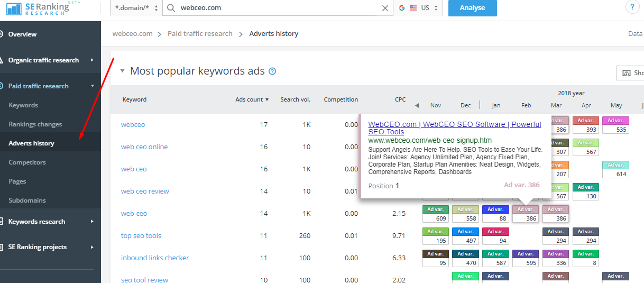Click the ad title link in the popup
This screenshot has width=644, height=283.
[455, 128]
